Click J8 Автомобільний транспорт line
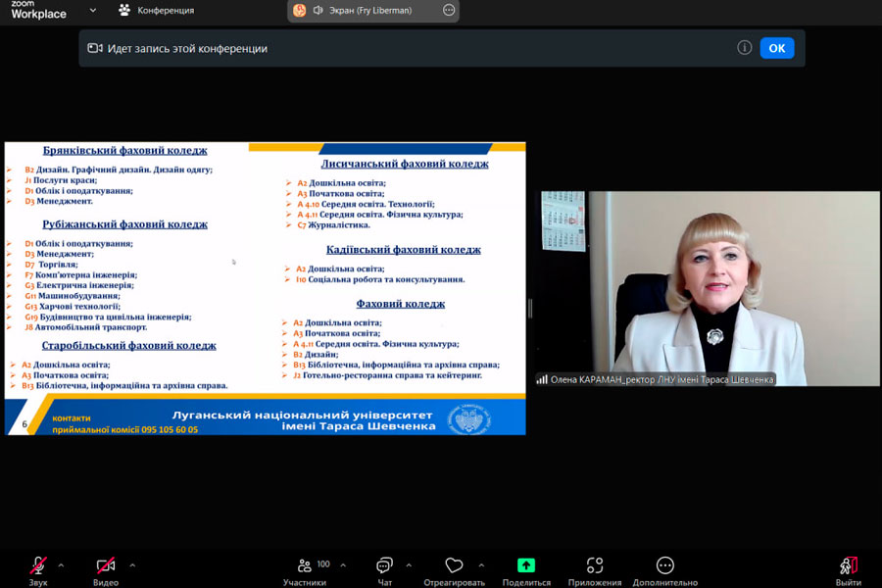 (85, 327)
